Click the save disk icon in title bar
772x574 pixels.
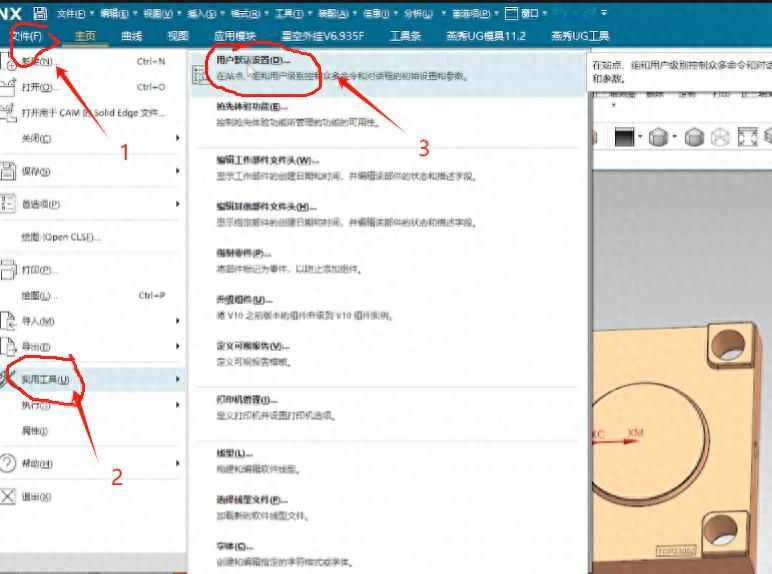(x=40, y=13)
